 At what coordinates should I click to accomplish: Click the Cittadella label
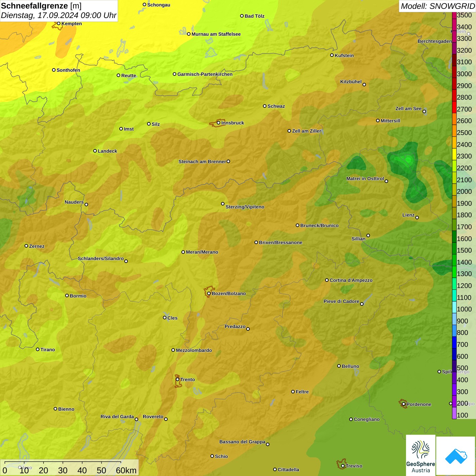pos(288,470)
